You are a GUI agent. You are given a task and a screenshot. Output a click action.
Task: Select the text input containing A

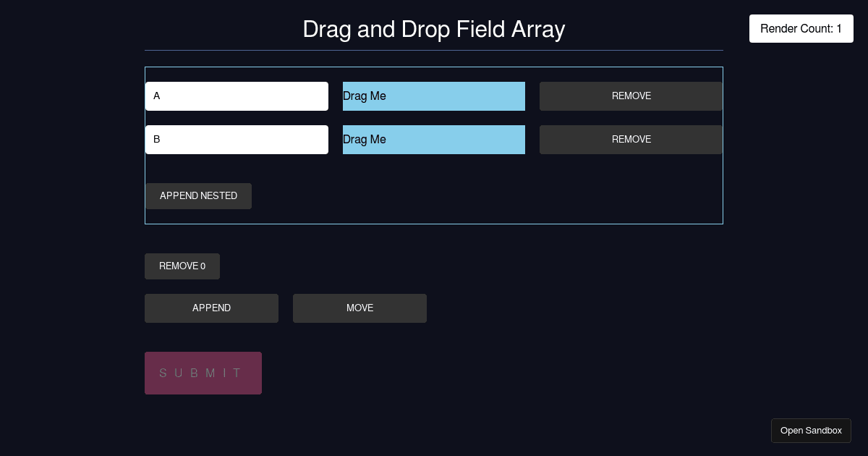pyautogui.click(x=237, y=96)
